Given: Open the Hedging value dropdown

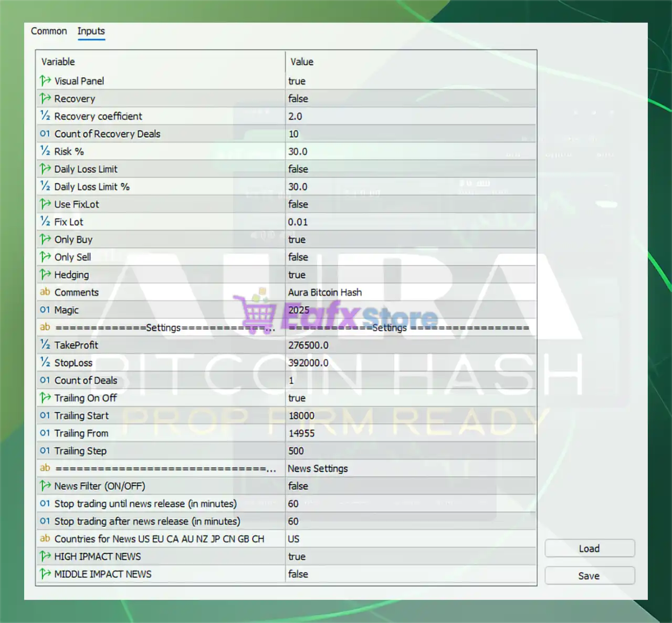Looking at the screenshot, I should pyautogui.click(x=409, y=275).
